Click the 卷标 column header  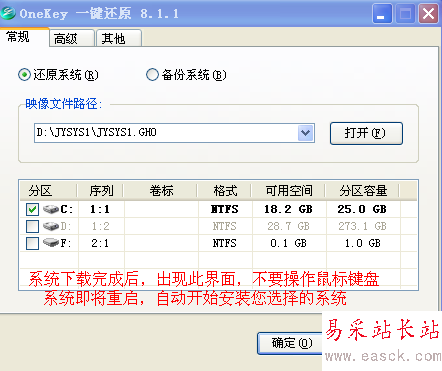161,191
